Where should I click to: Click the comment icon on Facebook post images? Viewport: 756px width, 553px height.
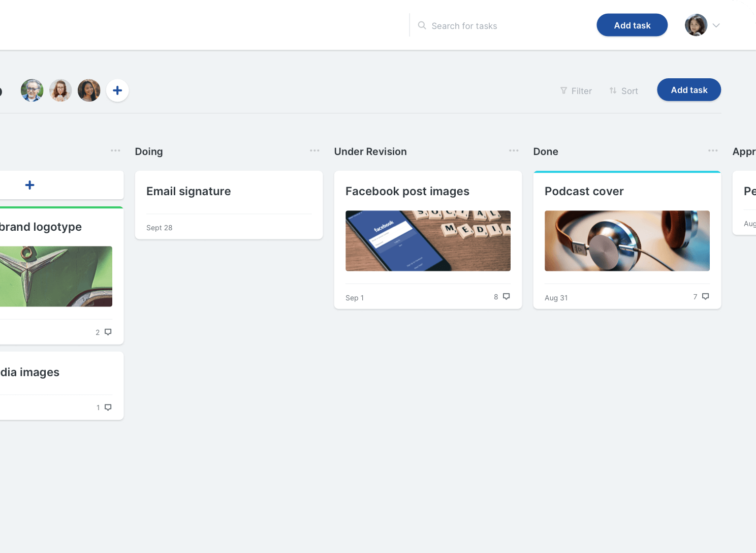coord(506,296)
